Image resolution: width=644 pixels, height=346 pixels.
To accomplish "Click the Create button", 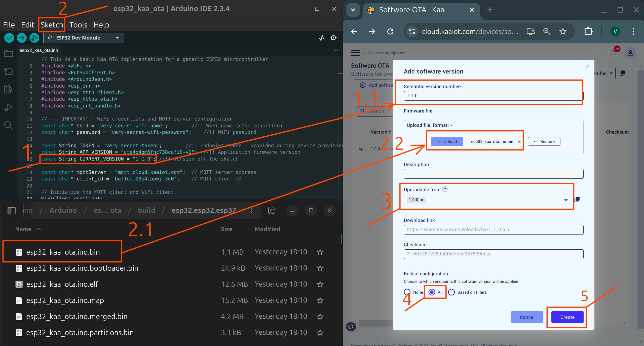I will pyautogui.click(x=567, y=317).
